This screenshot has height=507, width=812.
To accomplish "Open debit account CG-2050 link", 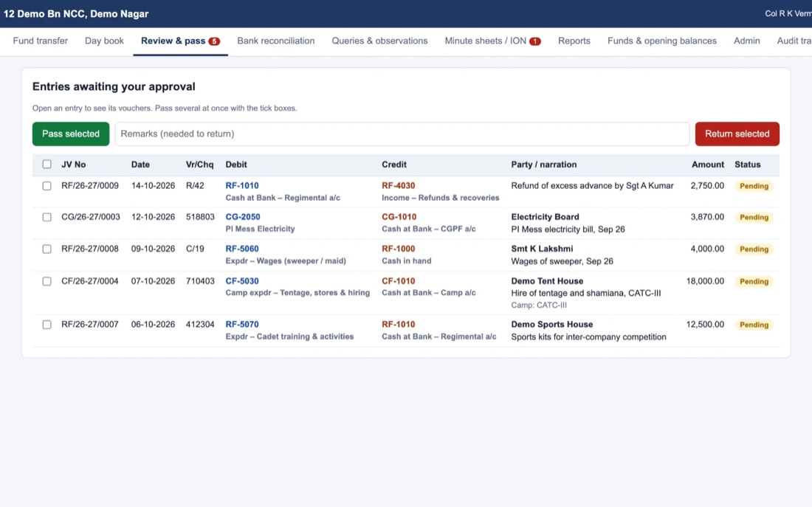I will coord(242,216).
